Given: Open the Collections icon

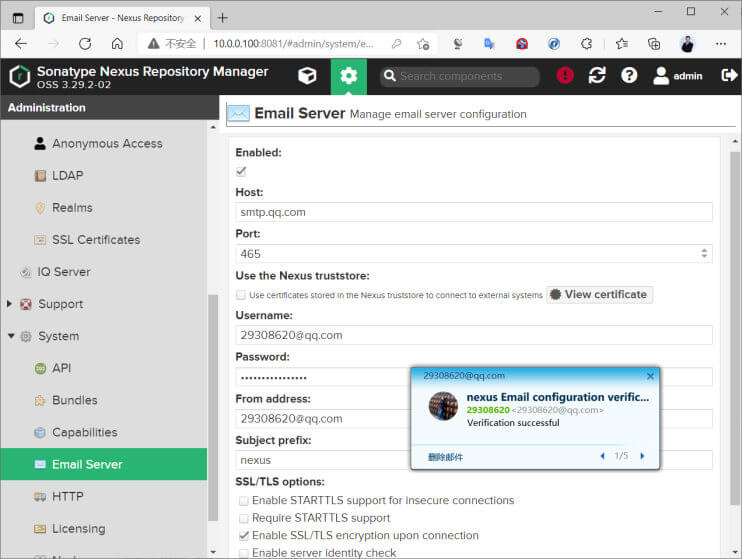Looking at the screenshot, I should 654,44.
